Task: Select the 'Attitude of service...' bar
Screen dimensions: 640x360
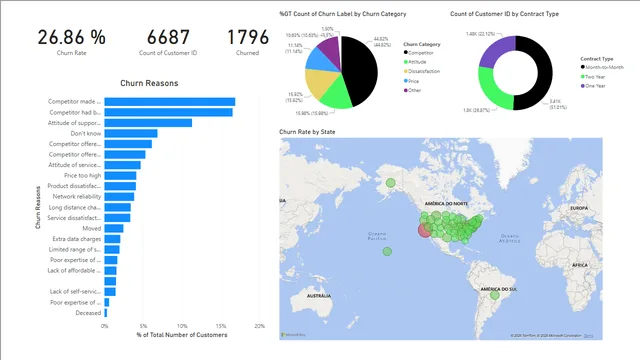Action: click(122, 165)
